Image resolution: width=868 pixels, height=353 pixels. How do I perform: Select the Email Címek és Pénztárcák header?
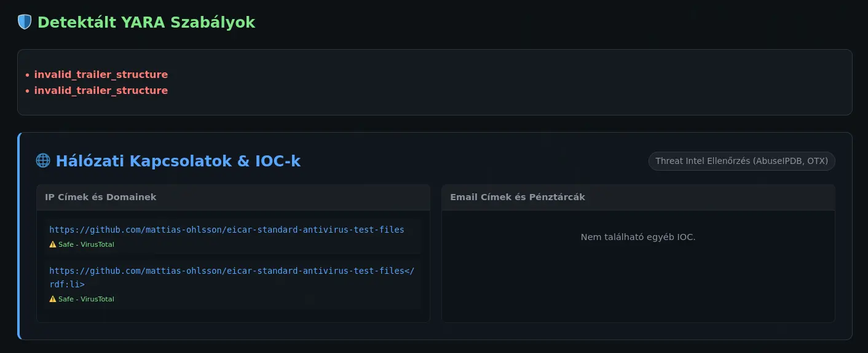[517, 197]
